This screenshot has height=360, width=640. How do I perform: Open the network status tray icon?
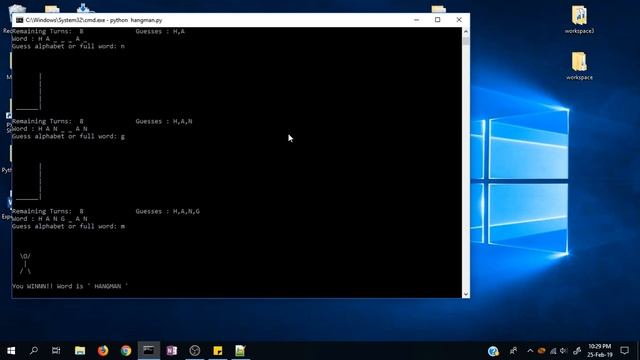click(553, 351)
